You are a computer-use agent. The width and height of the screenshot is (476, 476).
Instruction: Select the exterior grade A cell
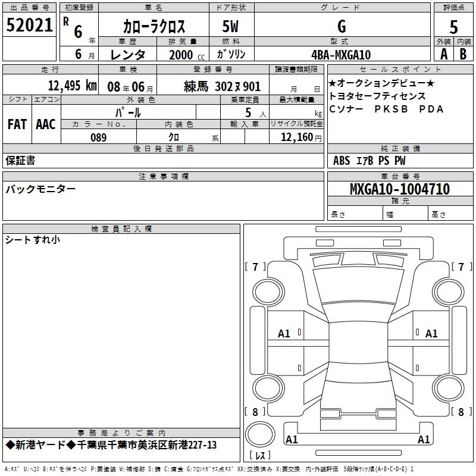443,54
